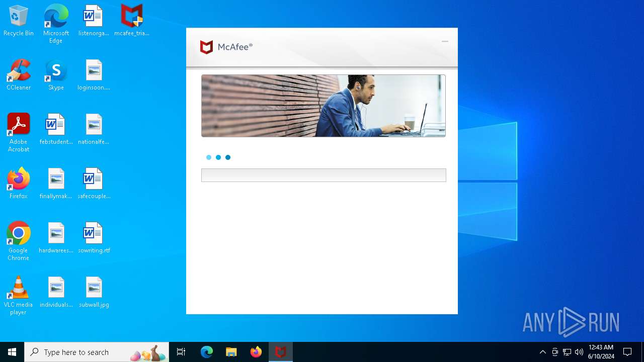Open the CCleaner desktop shortcut
This screenshot has height=362, width=644.
[x=19, y=75]
